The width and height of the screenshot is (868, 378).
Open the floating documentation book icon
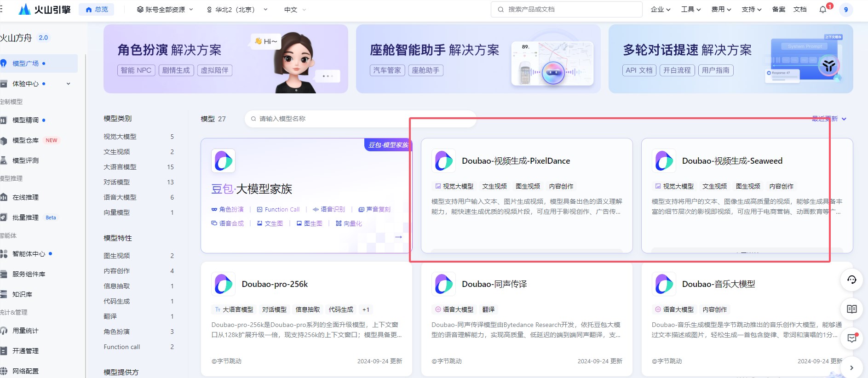[851, 309]
